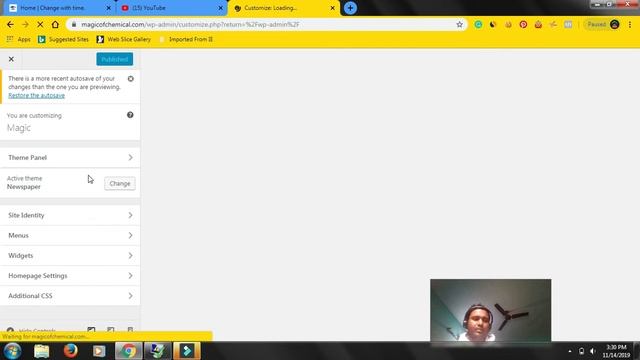Image resolution: width=640 pixels, height=360 pixels.
Task: Close the WordPress Customizer panel
Action: pos(11,59)
